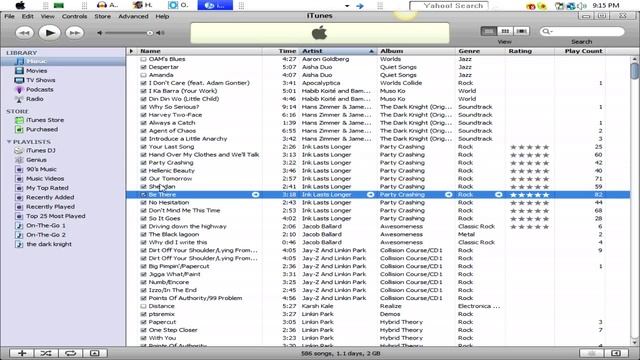Viewport: 640px width, 360px height.
Task: Open the Genius playlist
Action: point(36,160)
